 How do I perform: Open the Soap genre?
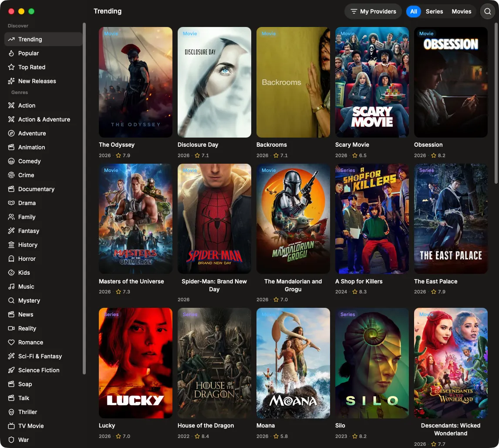(43, 384)
